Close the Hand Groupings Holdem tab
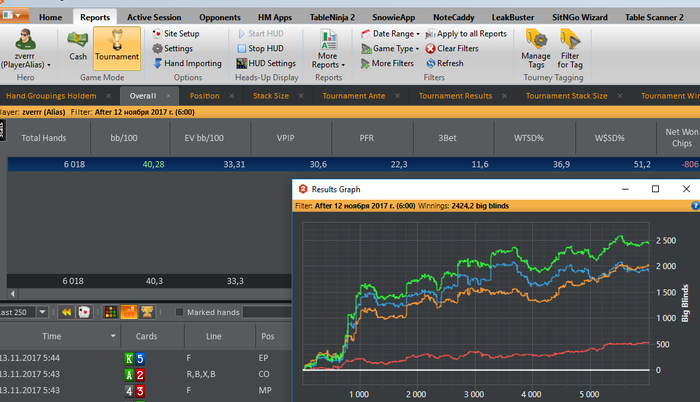This screenshot has width=700, height=402. tap(108, 96)
